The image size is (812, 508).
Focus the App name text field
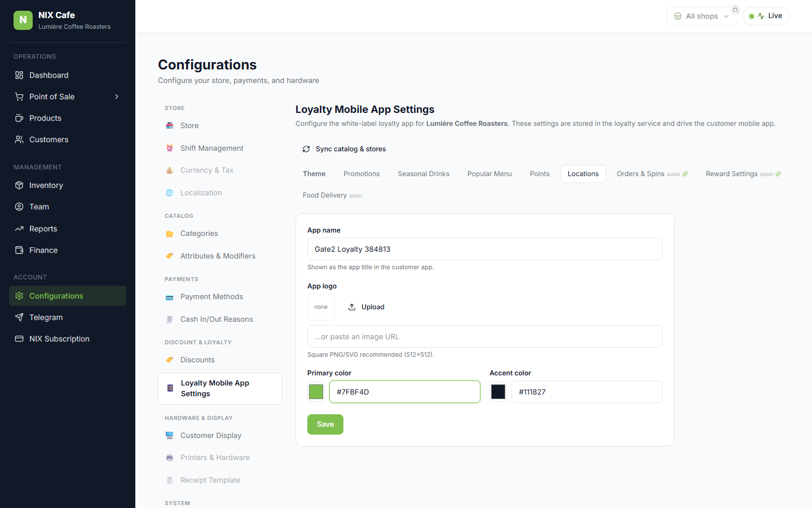point(485,249)
